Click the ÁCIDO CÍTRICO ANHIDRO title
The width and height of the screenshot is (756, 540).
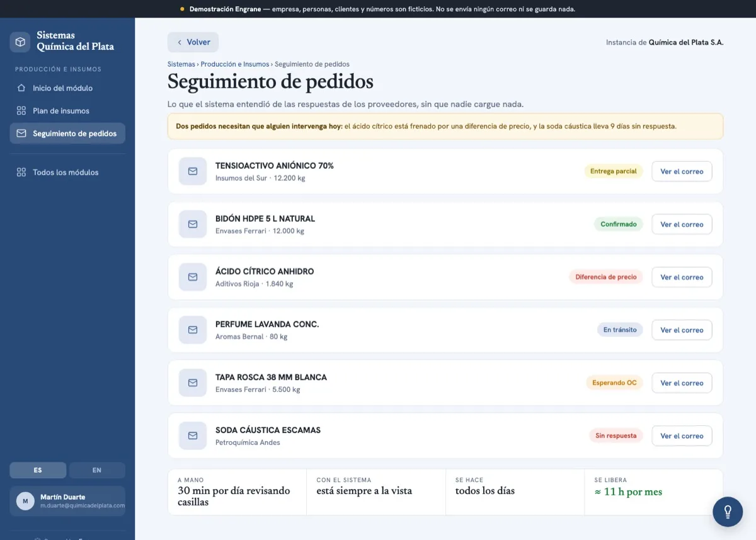coord(265,272)
